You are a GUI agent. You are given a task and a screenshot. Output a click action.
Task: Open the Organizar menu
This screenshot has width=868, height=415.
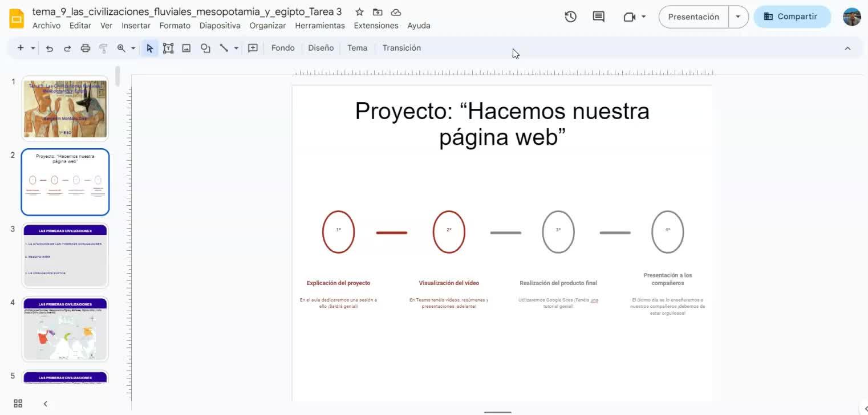click(268, 26)
